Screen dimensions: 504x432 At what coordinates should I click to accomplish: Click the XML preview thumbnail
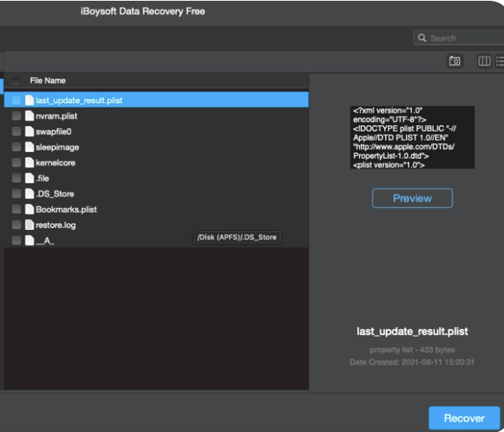coord(412,137)
